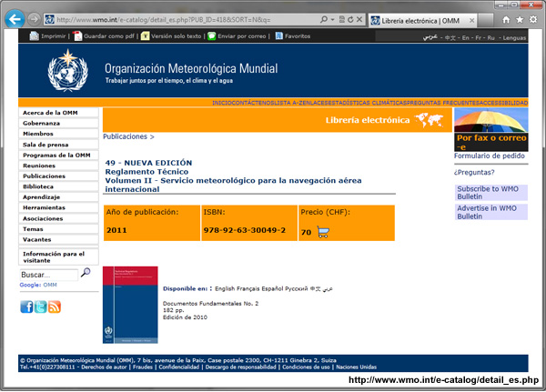Click the umbrella Por fax o correo-e image
Viewport: 546px width, 392px height.
point(491,129)
